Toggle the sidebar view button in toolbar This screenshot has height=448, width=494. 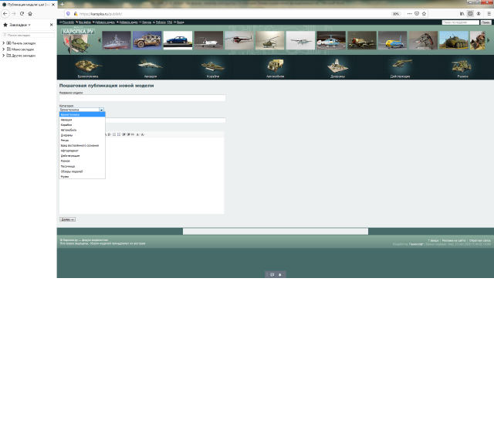pos(470,13)
